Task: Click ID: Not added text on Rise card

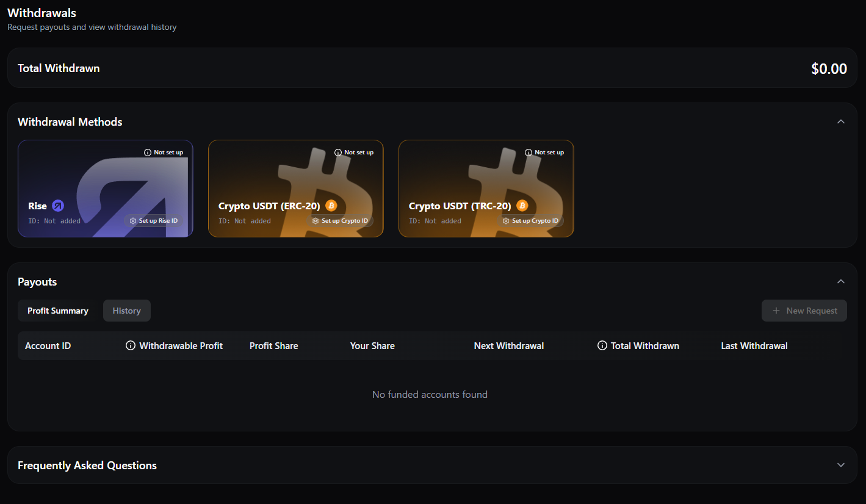Action: pos(54,221)
